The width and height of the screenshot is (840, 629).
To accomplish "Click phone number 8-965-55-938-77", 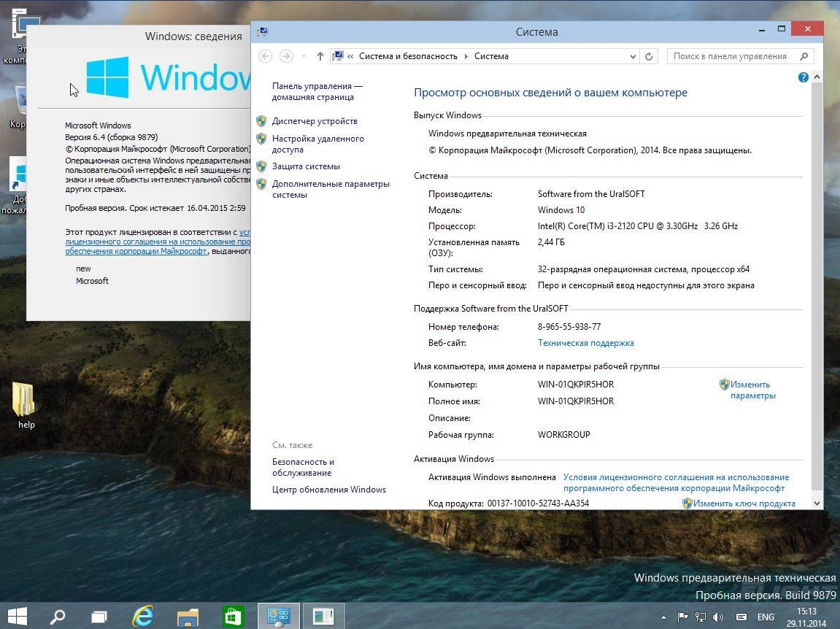I will [x=569, y=327].
